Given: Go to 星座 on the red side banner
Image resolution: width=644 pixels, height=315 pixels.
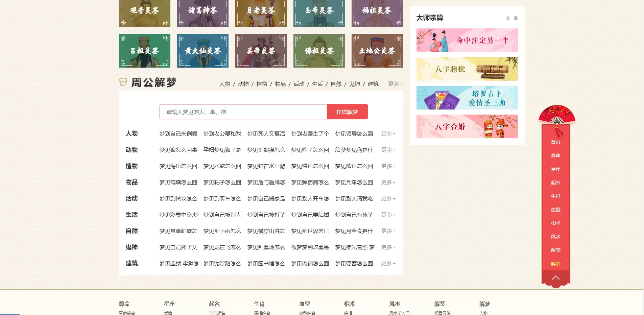Looking at the screenshot, I should click(556, 169).
